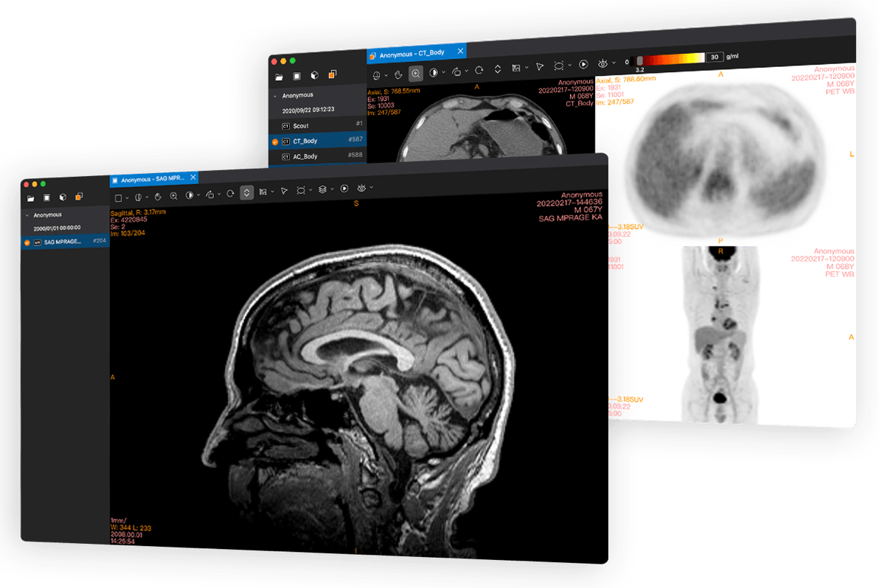Select the AC_Body series row
This screenshot has width=879, height=588.
tap(318, 155)
